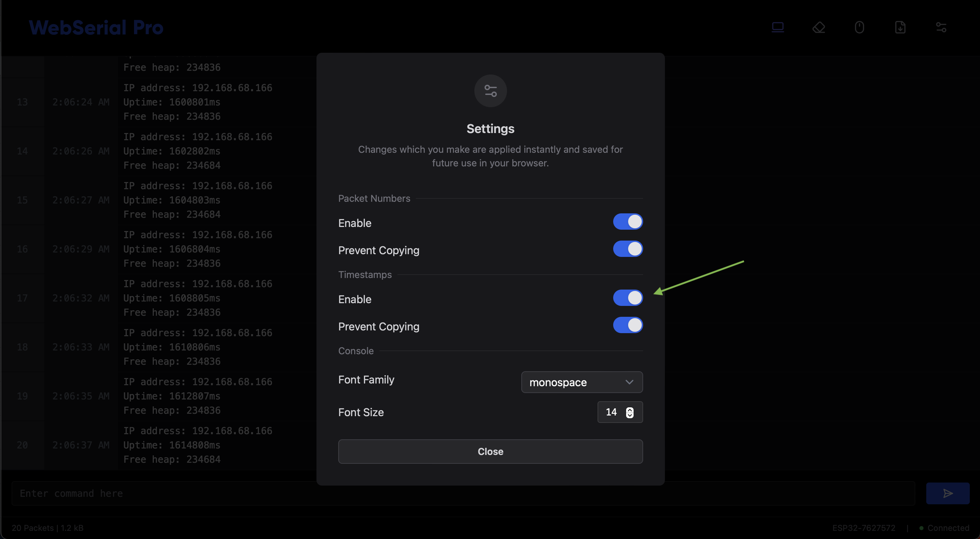Click the green connection status dot
This screenshot has height=539, width=980.
(x=921, y=528)
